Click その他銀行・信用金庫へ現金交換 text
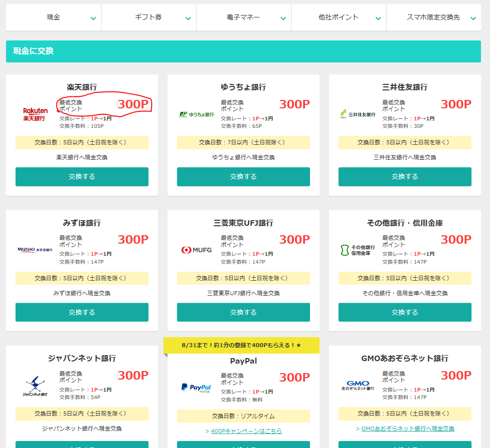The image size is (490, 448). pos(405,293)
